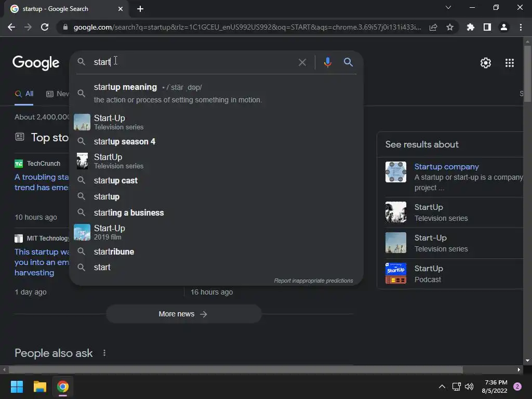The image size is (532, 399).
Task: Open a new browser tab
Action: click(140, 9)
